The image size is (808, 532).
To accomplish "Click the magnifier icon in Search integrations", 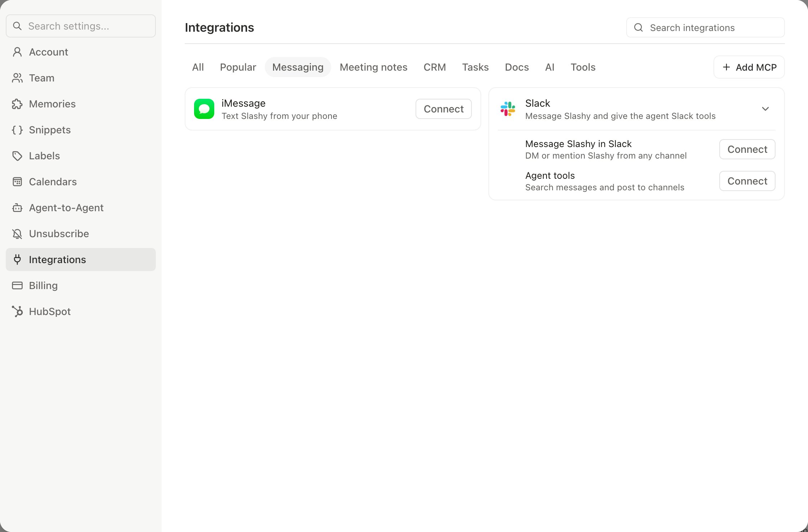I will 638,27.
